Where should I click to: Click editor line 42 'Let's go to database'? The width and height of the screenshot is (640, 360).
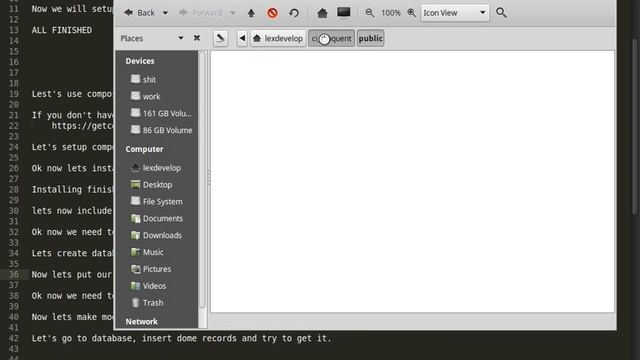[181, 338]
